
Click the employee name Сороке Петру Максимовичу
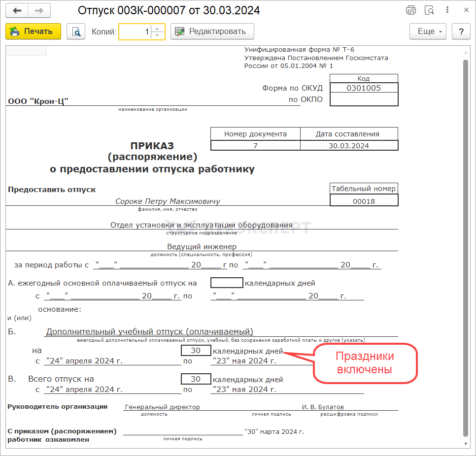click(168, 201)
